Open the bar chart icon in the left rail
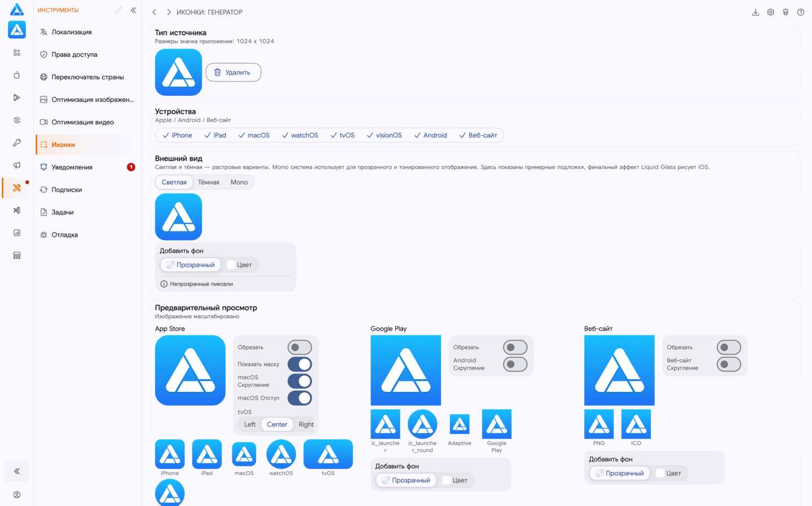The height and width of the screenshot is (506, 812). click(x=17, y=233)
